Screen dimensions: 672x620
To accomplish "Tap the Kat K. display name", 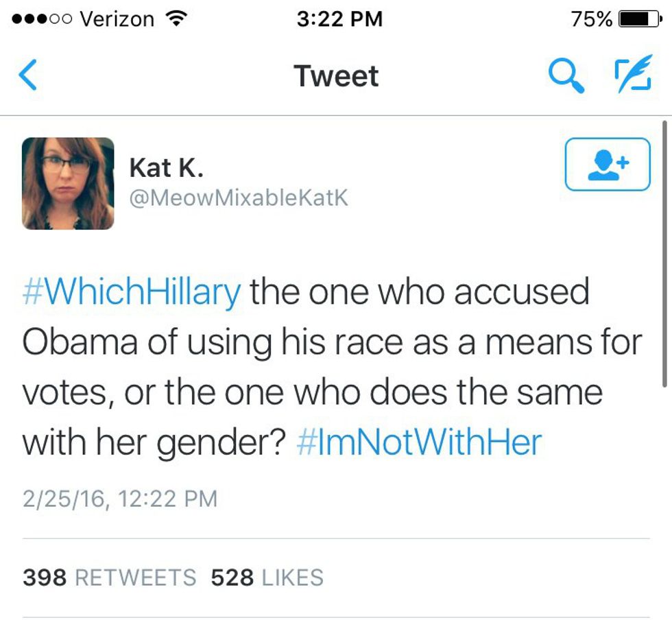I will pos(166,167).
